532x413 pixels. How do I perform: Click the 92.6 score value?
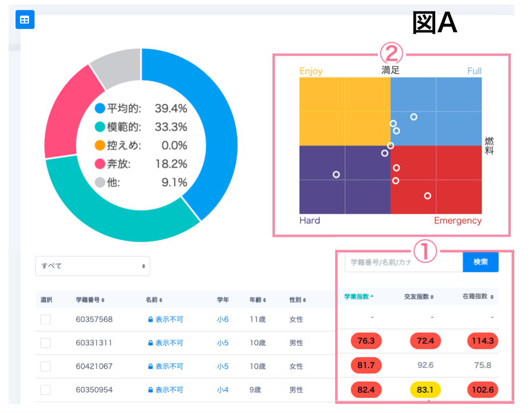pos(426,365)
